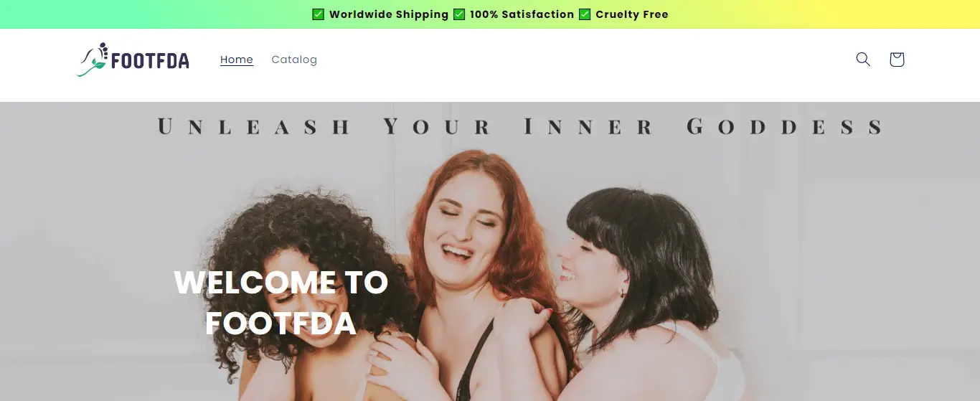Screen dimensions: 980x401
Task: Select the Worldwide Shipping announcement text
Action: [389, 14]
